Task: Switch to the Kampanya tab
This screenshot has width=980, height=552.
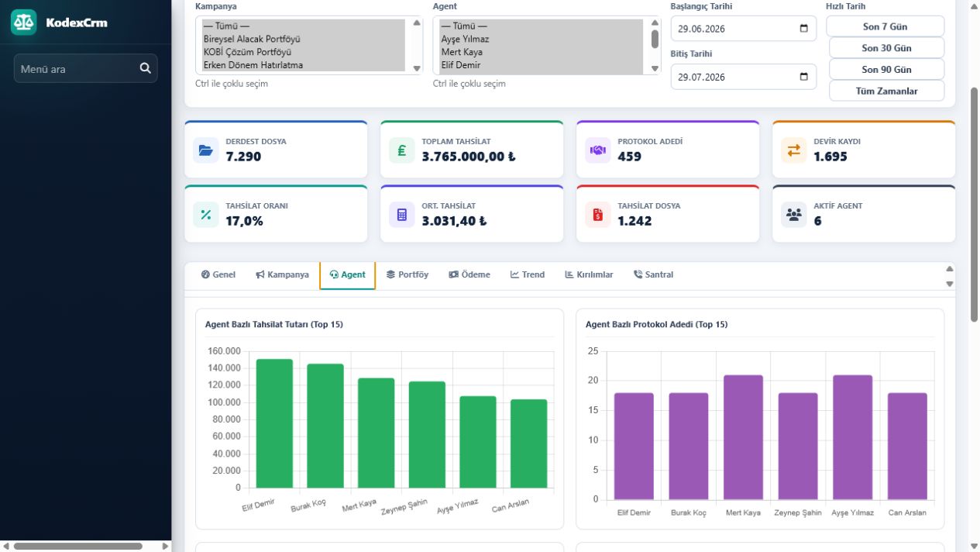Action: tap(282, 274)
